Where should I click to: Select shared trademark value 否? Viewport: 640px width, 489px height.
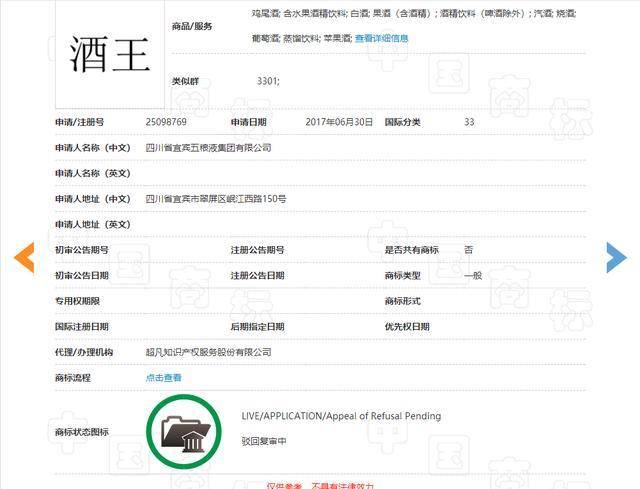tap(469, 250)
